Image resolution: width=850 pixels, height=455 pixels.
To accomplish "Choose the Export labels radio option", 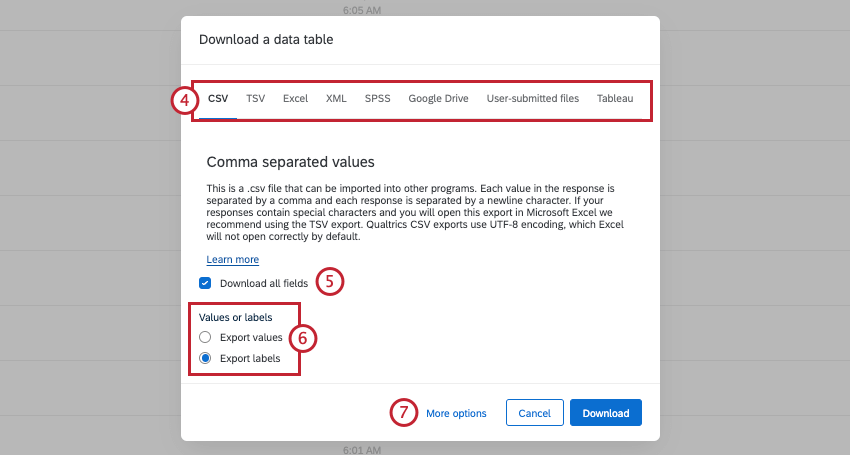I will coord(205,358).
